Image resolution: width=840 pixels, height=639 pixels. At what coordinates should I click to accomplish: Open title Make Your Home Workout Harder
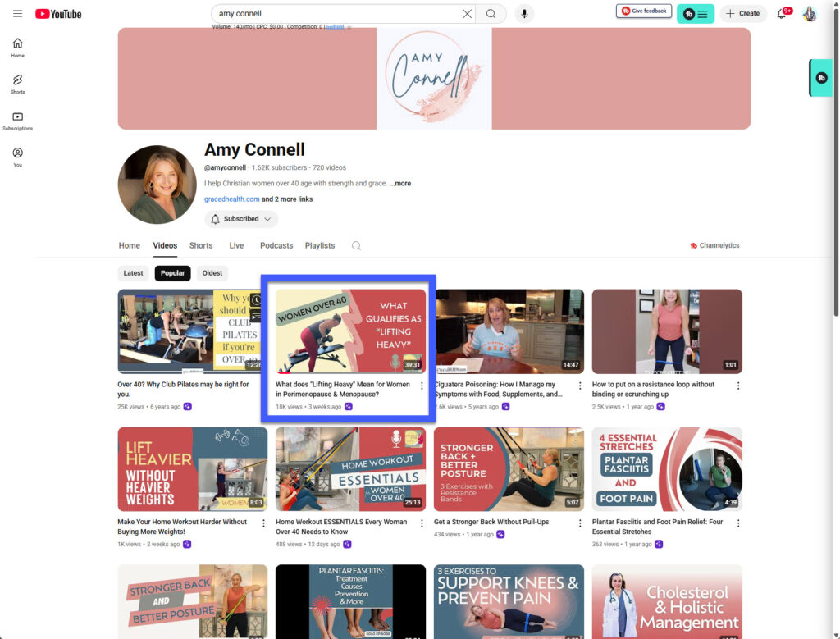[182, 527]
